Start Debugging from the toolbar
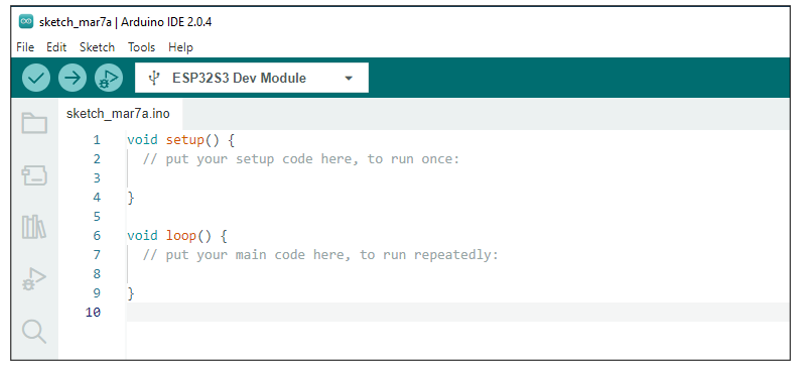The image size is (802, 365). coord(108,78)
